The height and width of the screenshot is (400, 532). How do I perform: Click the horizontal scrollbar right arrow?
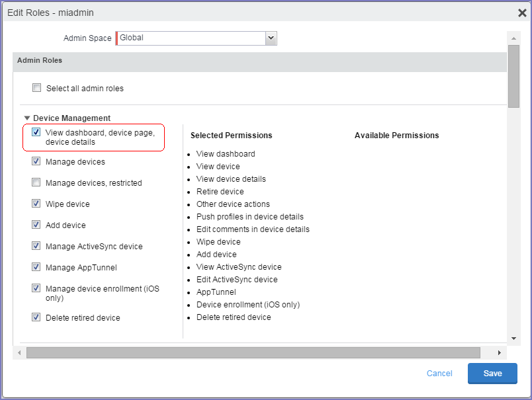click(x=499, y=352)
